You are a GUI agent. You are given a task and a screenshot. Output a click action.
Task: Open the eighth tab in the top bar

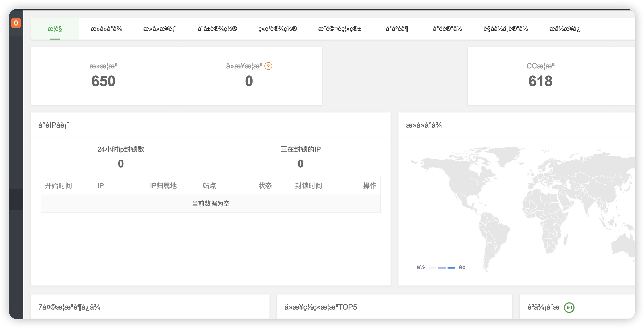coord(448,29)
